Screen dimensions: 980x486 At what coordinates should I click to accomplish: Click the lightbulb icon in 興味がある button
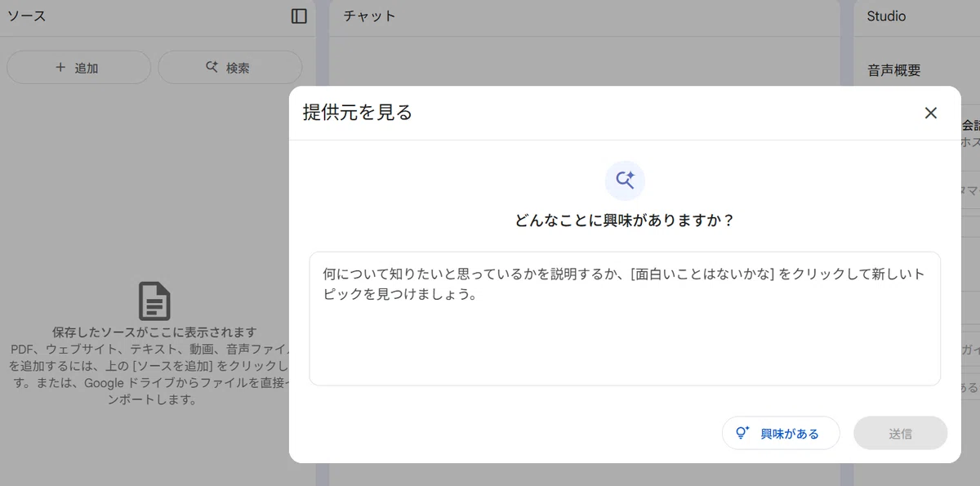point(742,433)
